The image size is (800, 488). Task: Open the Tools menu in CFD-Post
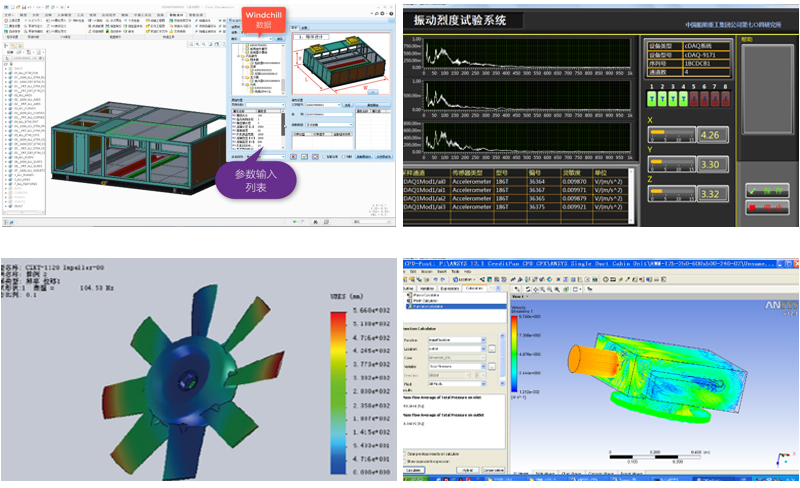455,272
